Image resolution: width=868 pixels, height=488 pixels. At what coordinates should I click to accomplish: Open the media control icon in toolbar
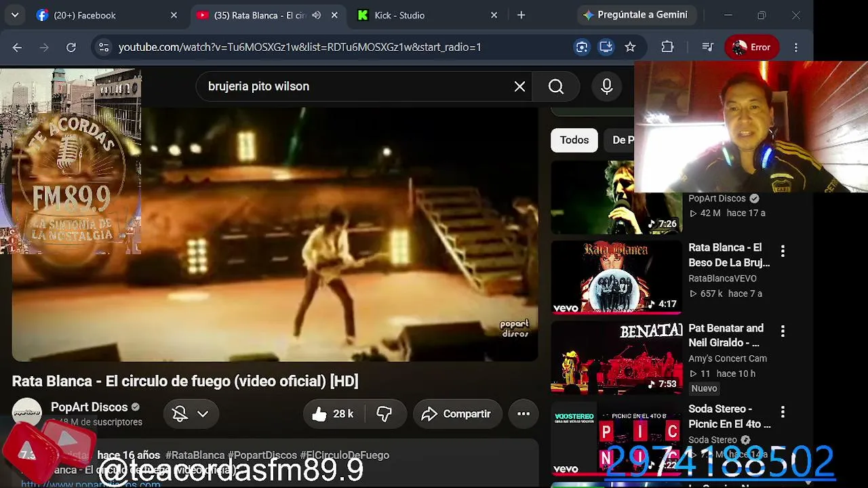(x=707, y=47)
